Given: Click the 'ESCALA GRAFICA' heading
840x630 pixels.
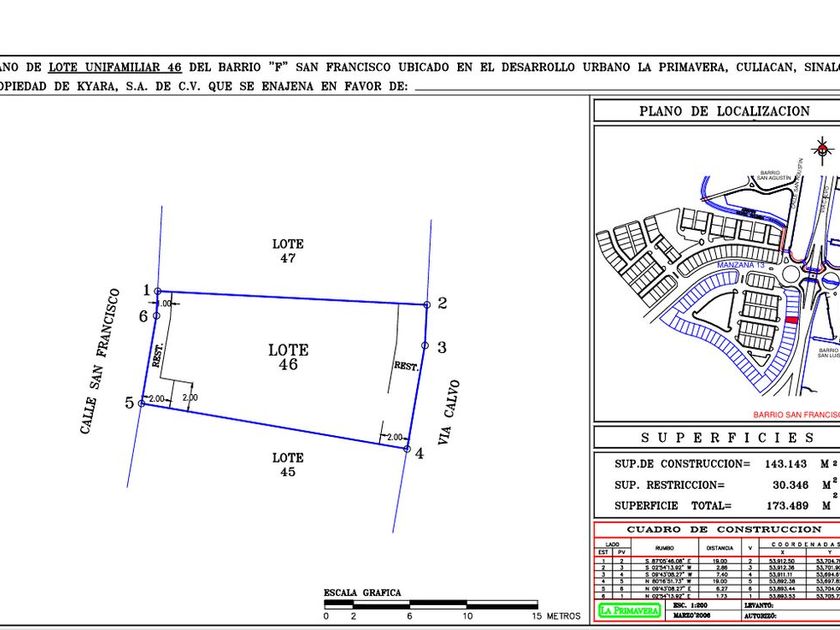Looking at the screenshot, I should 362,592.
